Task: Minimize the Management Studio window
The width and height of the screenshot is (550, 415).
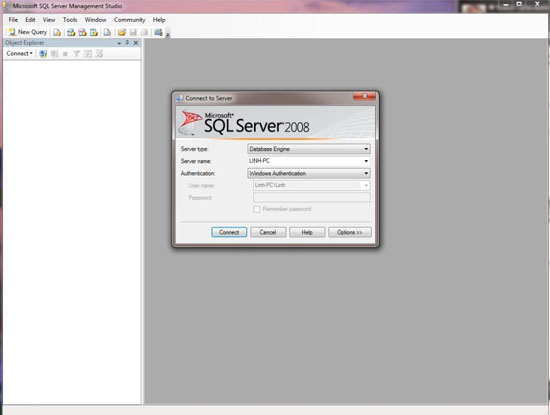Action: point(506,5)
